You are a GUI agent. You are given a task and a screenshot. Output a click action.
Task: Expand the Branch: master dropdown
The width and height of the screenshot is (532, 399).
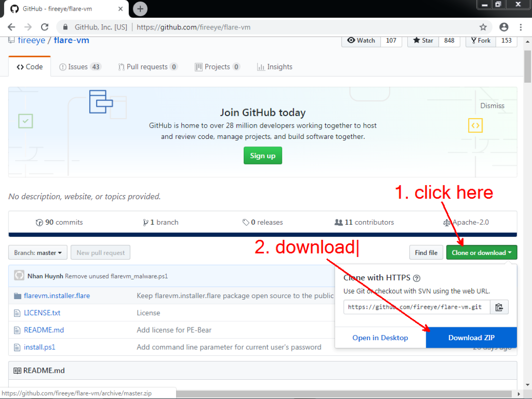pyautogui.click(x=38, y=252)
